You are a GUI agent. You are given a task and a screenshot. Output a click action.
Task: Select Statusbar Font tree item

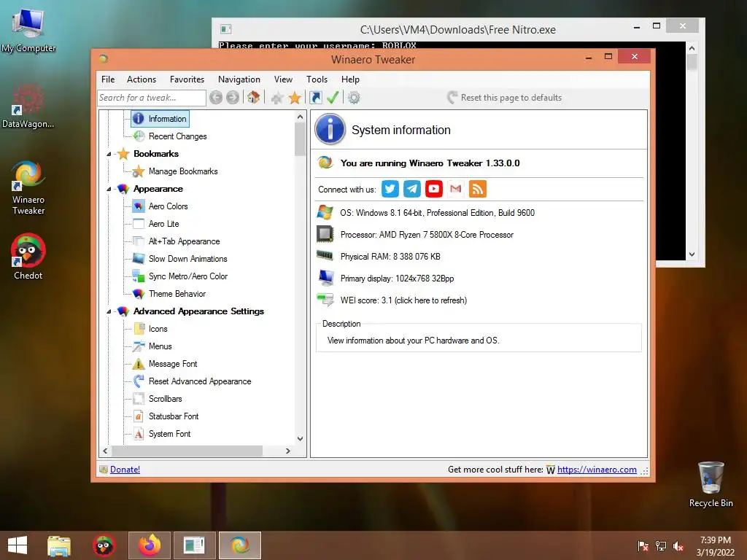click(174, 416)
